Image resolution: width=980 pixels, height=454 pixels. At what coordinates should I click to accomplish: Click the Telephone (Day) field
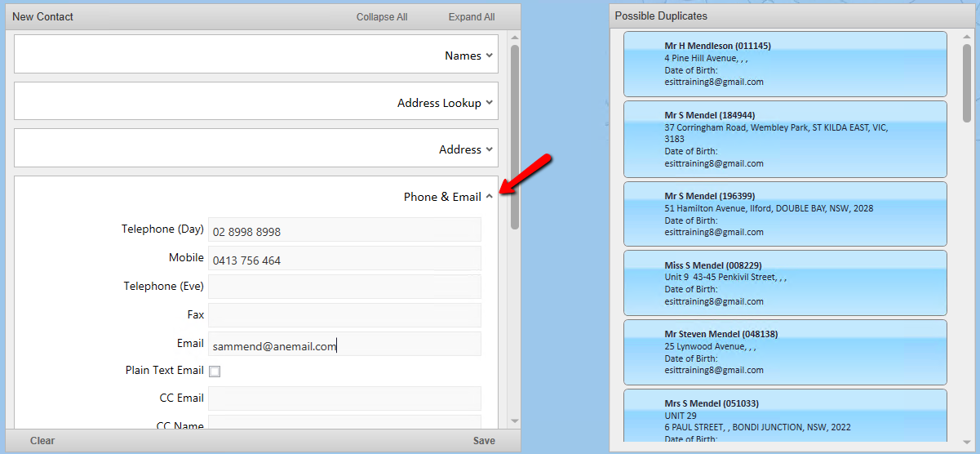click(344, 231)
